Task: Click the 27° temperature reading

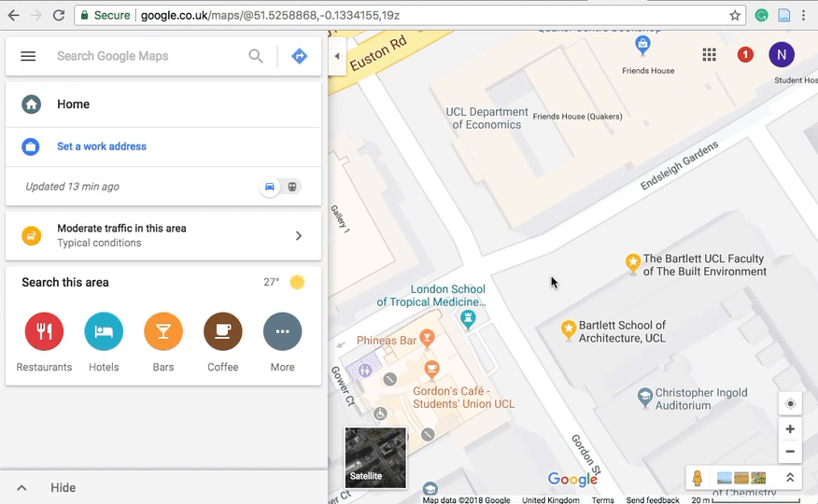Action: [272, 283]
